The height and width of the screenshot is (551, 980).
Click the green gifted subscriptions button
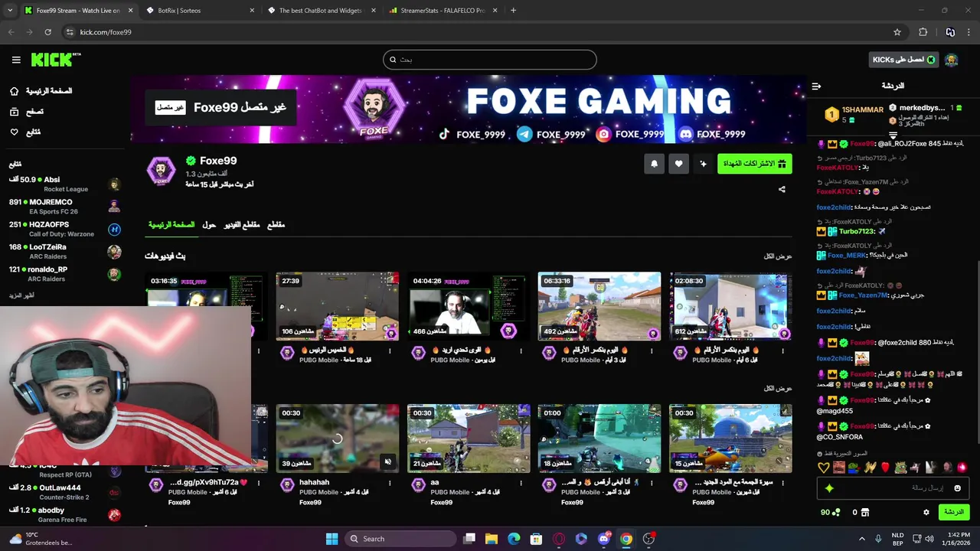754,164
